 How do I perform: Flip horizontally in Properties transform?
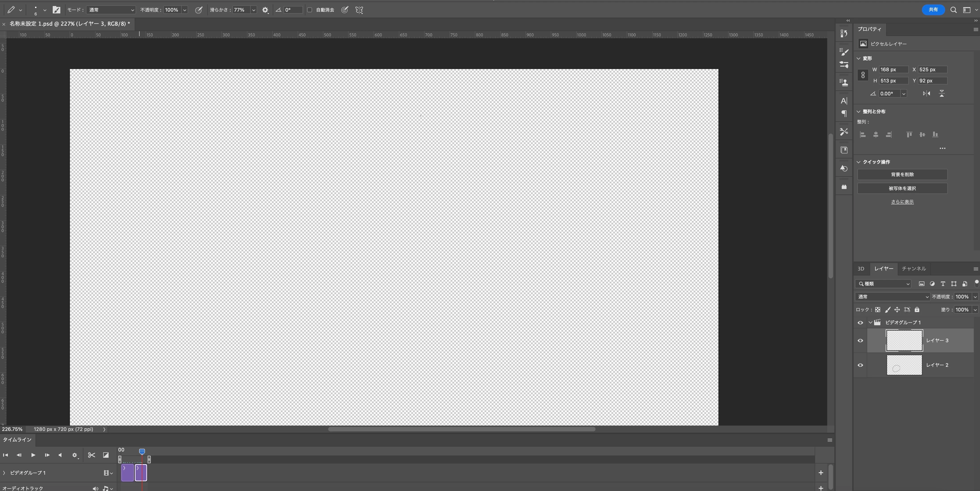tap(926, 94)
